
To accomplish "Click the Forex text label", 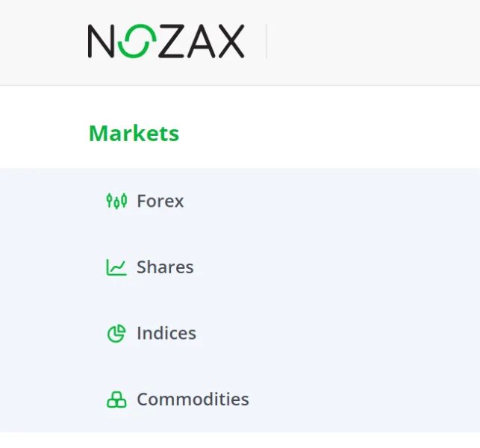I will pos(160,201).
